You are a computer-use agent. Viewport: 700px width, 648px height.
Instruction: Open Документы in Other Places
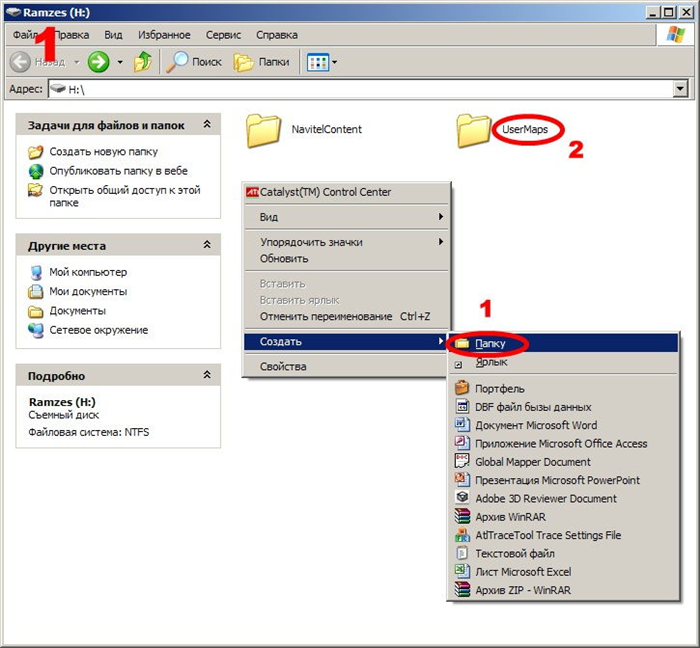tap(77, 311)
